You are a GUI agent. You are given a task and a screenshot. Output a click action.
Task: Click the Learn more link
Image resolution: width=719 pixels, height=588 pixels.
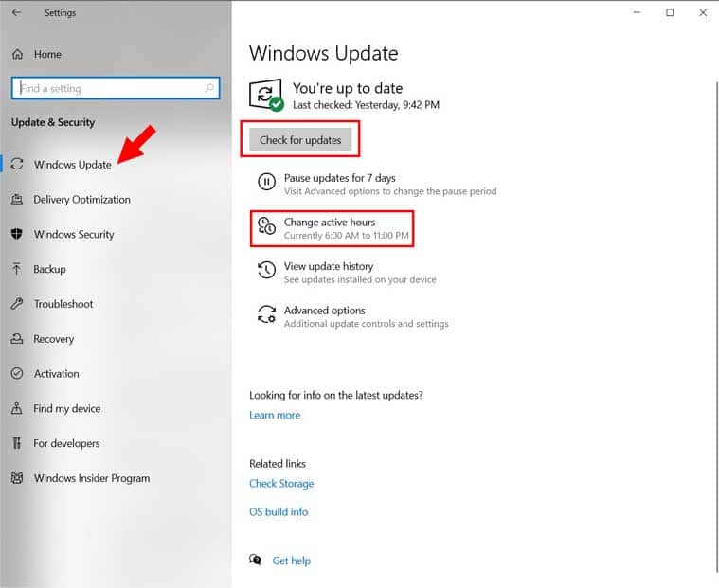point(275,415)
